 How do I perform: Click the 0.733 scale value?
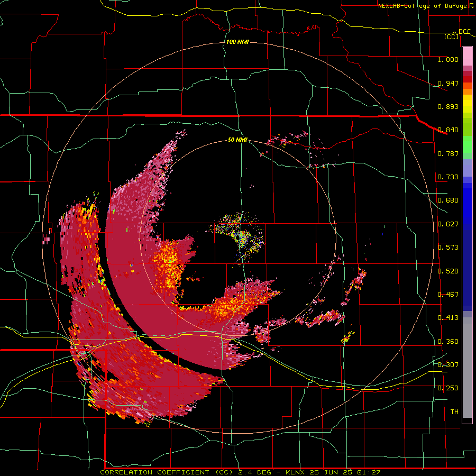pos(448,177)
